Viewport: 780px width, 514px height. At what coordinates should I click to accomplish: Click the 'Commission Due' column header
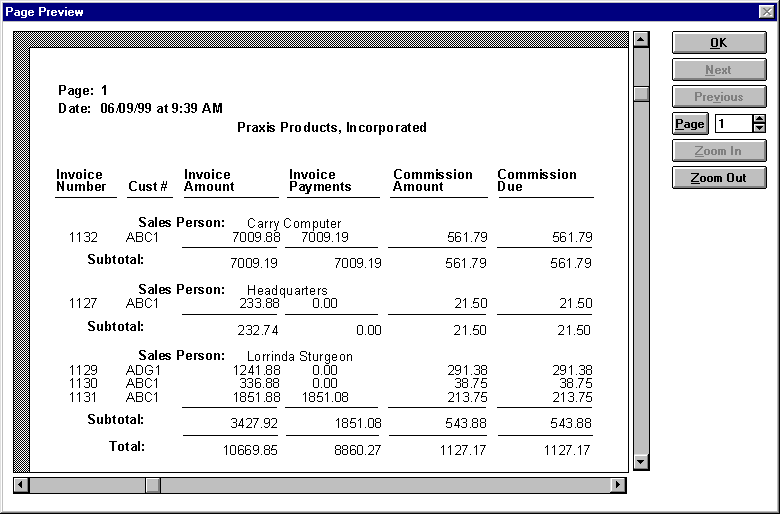click(537, 180)
